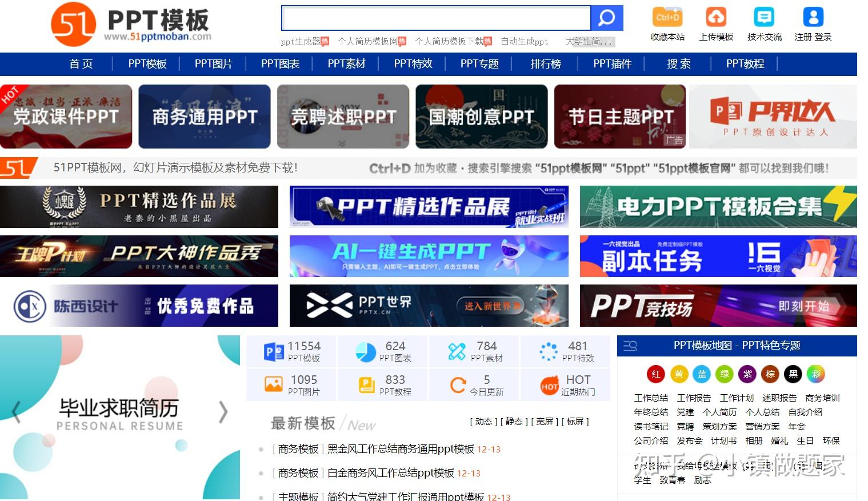Filter latest templates by 宽屏
This screenshot has height=501, width=868.
(x=545, y=422)
